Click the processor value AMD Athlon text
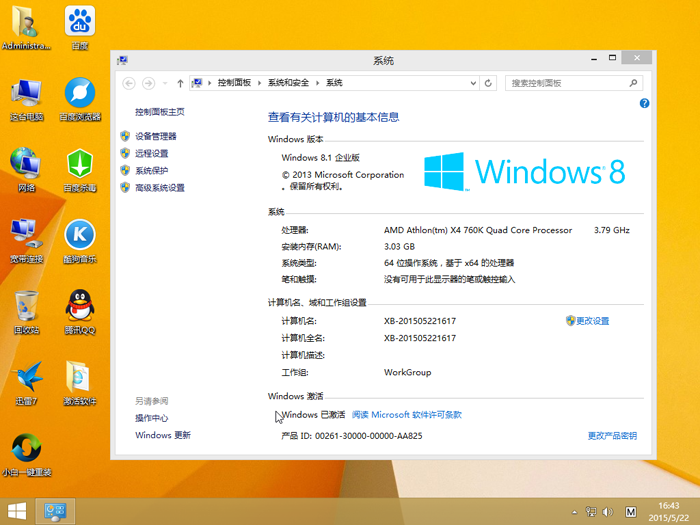The width and height of the screenshot is (700, 525). click(478, 230)
